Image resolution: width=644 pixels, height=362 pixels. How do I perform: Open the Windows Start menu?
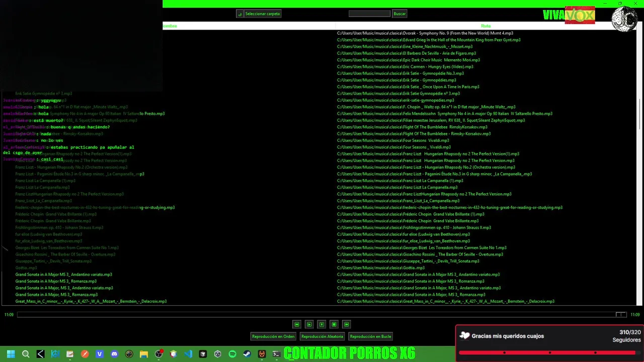[x=11, y=354]
